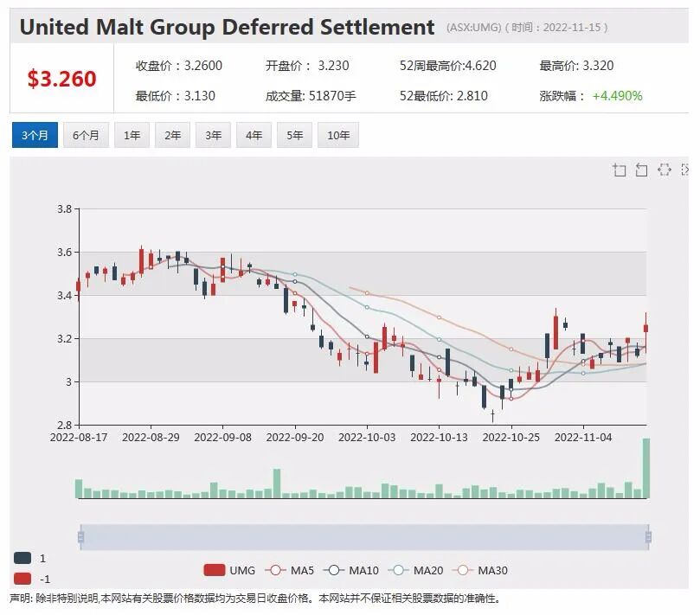700x615 pixels.
Task: Open the 4年 range view
Action: [x=254, y=135]
